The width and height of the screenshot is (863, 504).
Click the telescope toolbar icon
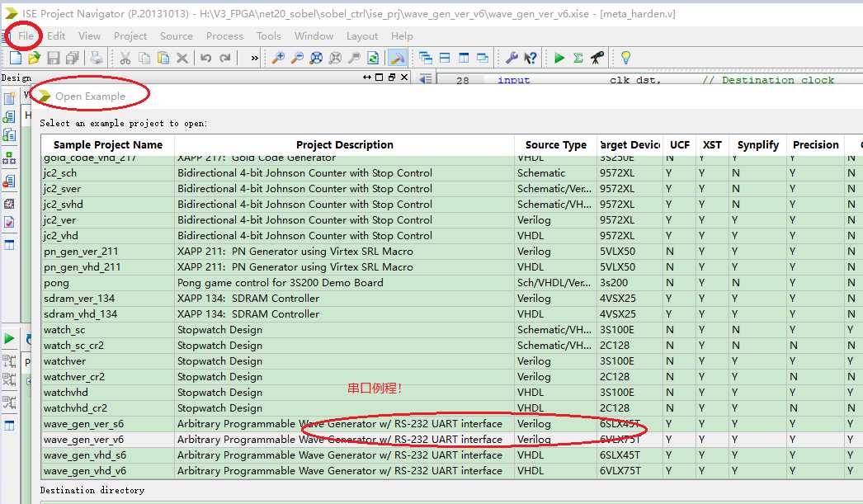coord(597,58)
